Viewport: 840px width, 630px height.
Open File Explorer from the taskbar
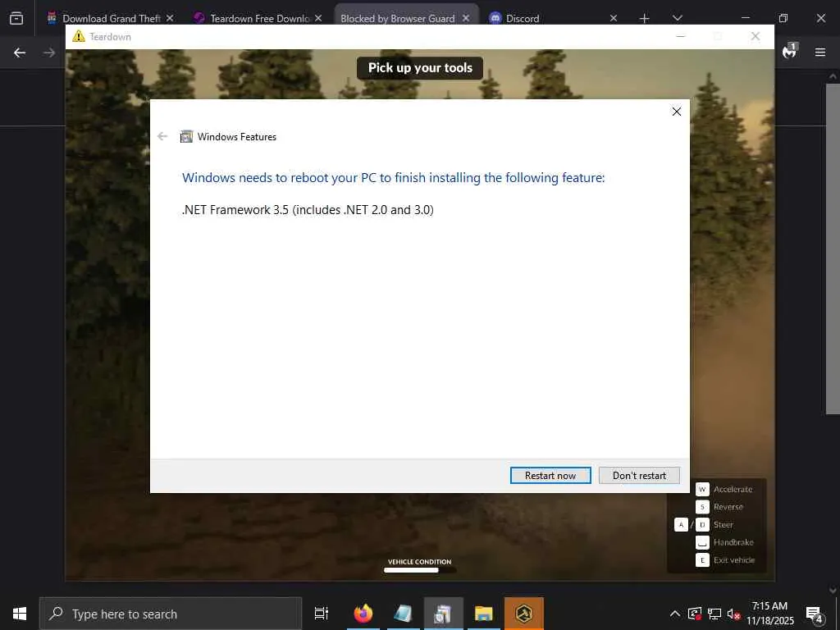(484, 614)
